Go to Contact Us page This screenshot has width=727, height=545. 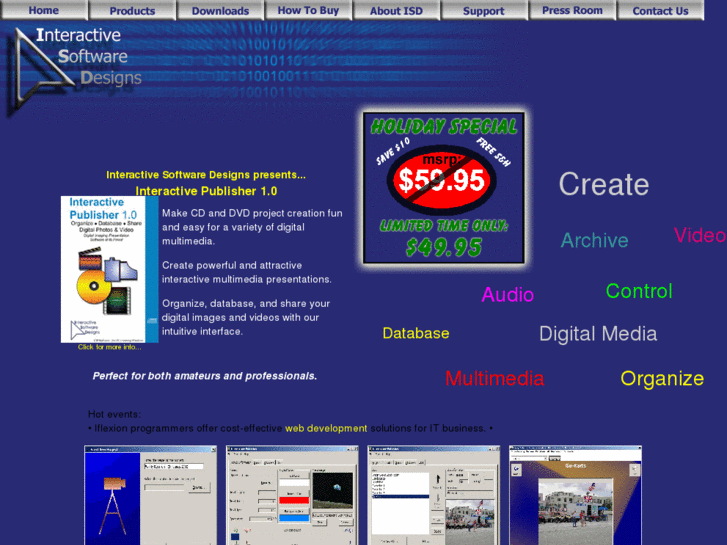click(660, 10)
